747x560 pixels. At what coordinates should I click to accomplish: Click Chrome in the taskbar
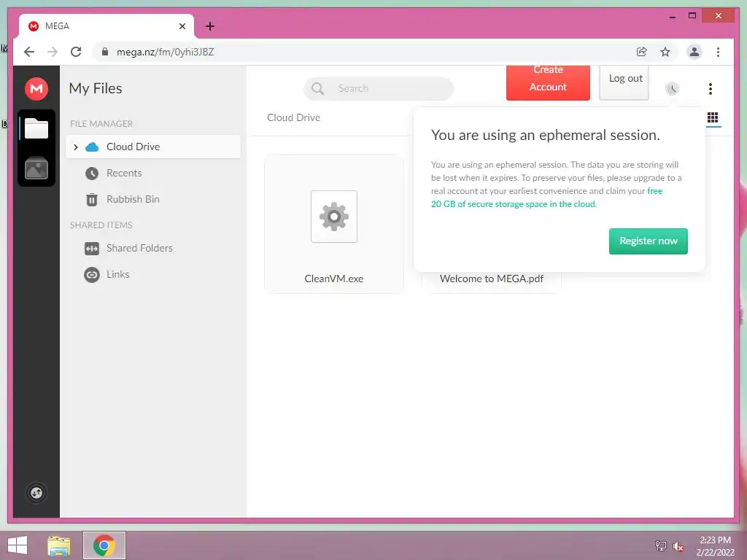[x=104, y=545]
